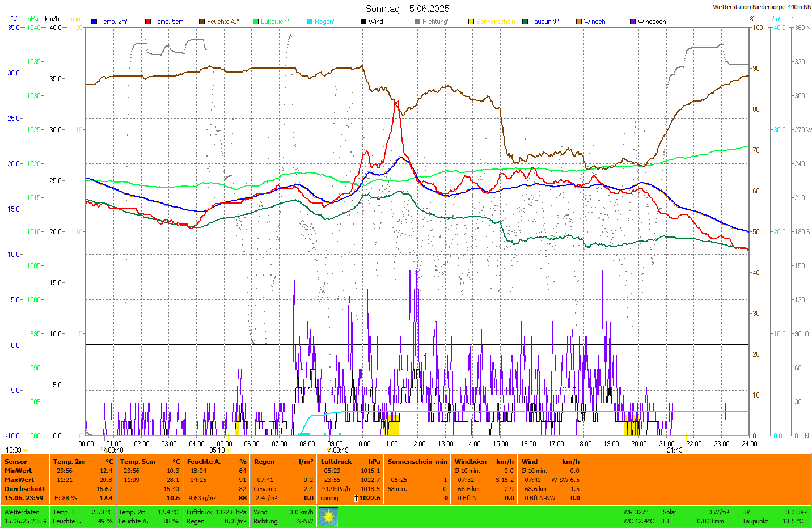This screenshot has width=812, height=528.
Task: Click the Sonnenschein min column header
Action: point(417,462)
